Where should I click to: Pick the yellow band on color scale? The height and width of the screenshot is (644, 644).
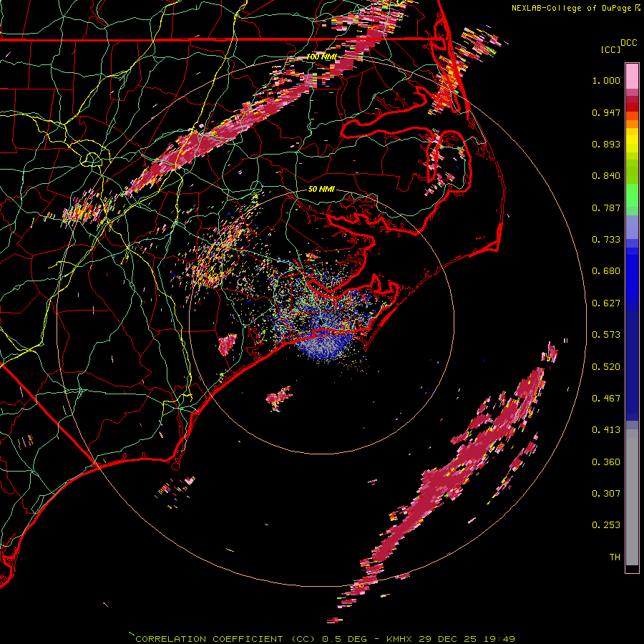pyautogui.click(x=632, y=141)
